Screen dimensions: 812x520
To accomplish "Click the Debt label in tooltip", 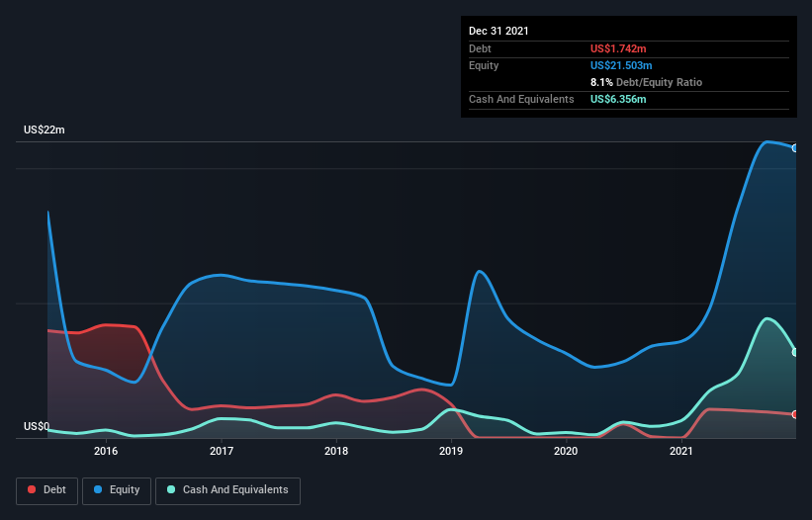I will click(480, 48).
